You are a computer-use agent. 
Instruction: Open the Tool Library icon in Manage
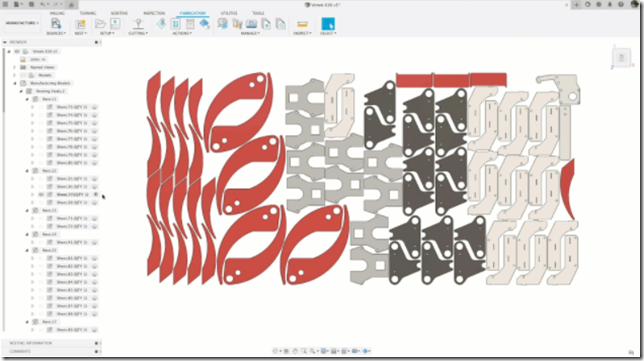coord(223,24)
